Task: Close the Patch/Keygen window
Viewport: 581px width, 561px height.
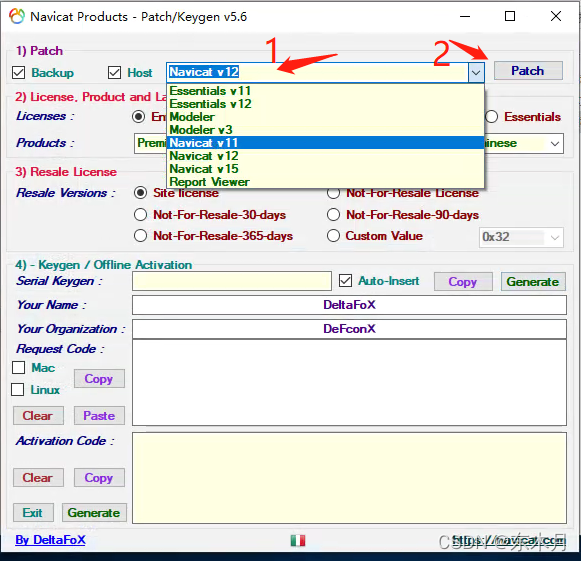Action: pyautogui.click(x=556, y=16)
